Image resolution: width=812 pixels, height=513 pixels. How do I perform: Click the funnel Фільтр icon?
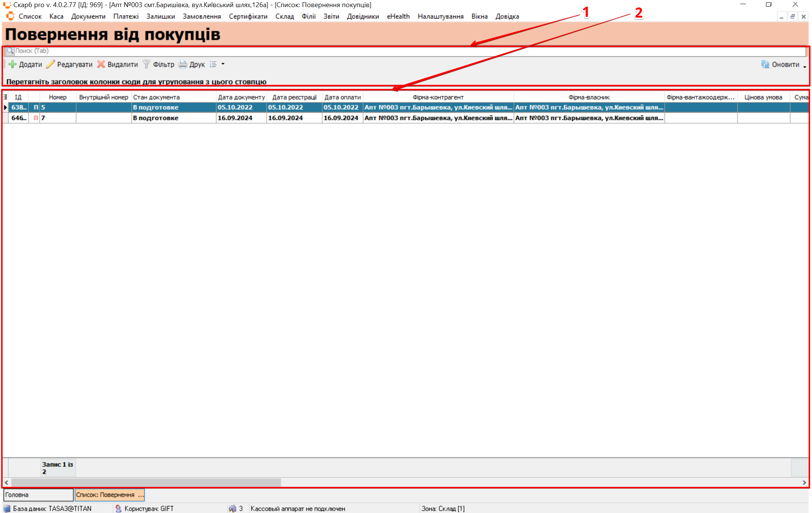point(146,64)
